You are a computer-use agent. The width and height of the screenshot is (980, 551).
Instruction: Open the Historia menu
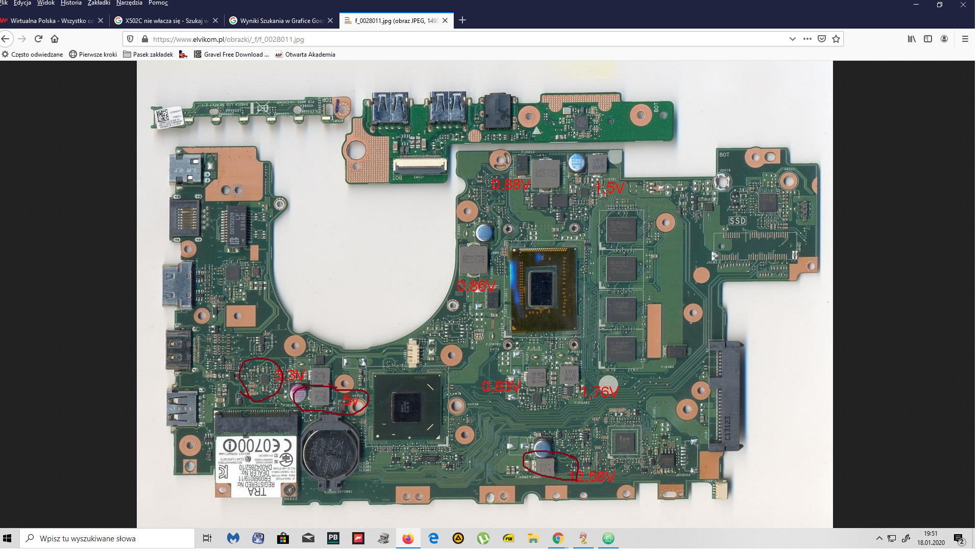coord(71,3)
